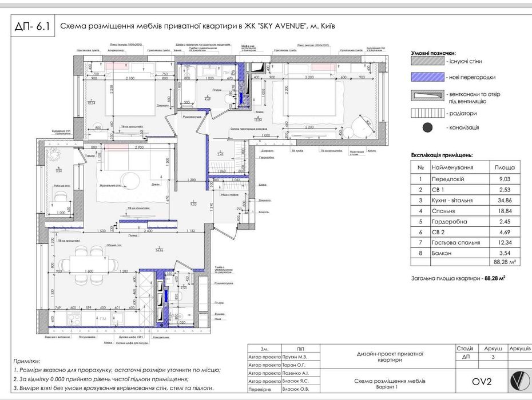
Task: Click the '№' table column header
Action: coord(420,167)
